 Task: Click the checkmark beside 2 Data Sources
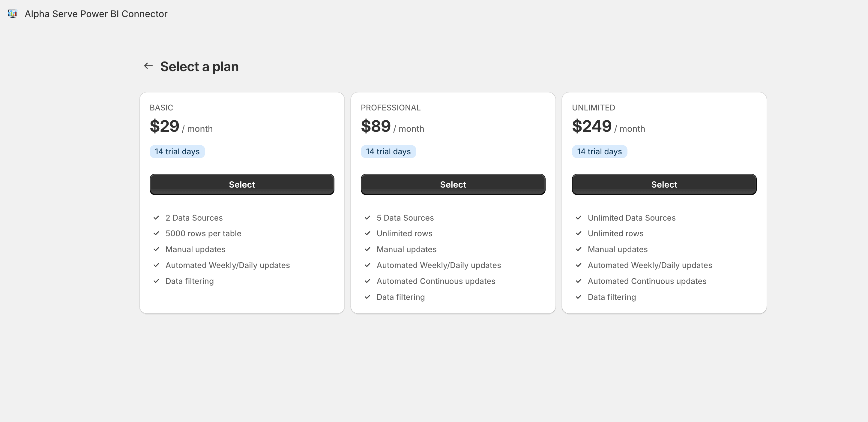point(156,217)
